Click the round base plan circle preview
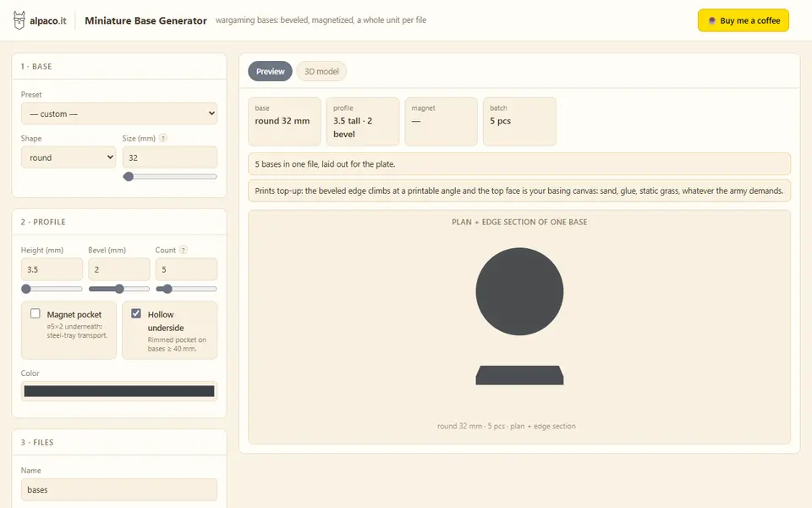Viewport: 812px width, 508px height. pyautogui.click(x=519, y=291)
